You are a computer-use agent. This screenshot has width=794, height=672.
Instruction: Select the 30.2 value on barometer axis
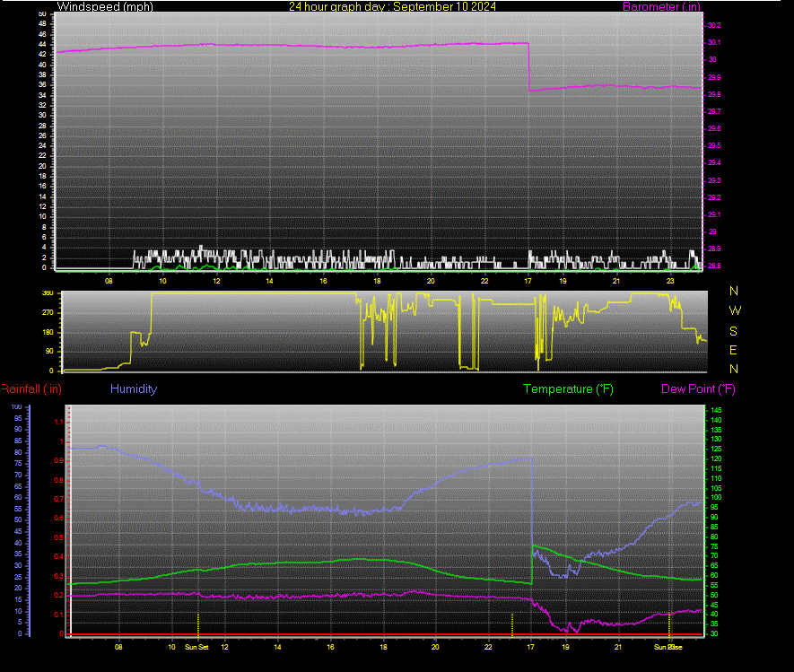(714, 25)
